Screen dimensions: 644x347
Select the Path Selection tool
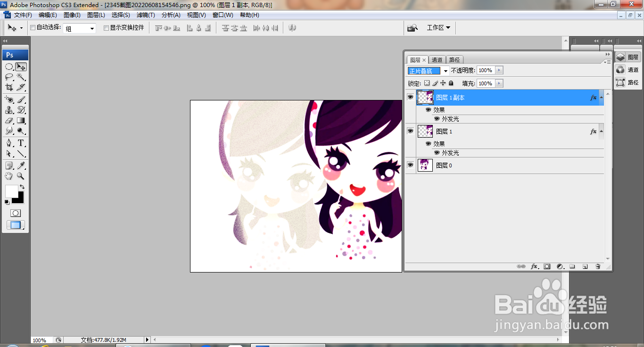(9, 153)
